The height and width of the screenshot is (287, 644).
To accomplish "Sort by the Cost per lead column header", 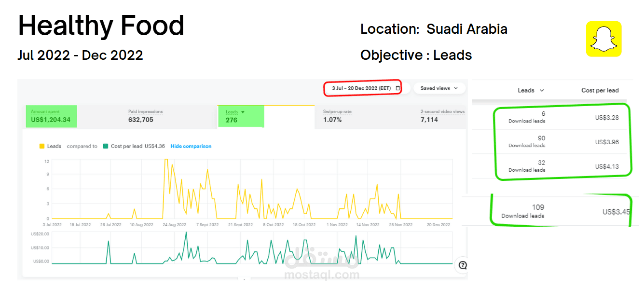I will 600,90.
